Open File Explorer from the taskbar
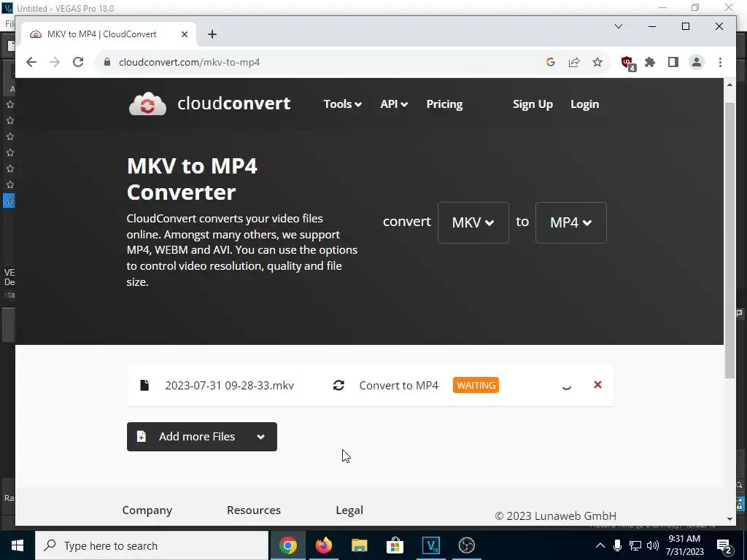747x560 pixels. 359,545
